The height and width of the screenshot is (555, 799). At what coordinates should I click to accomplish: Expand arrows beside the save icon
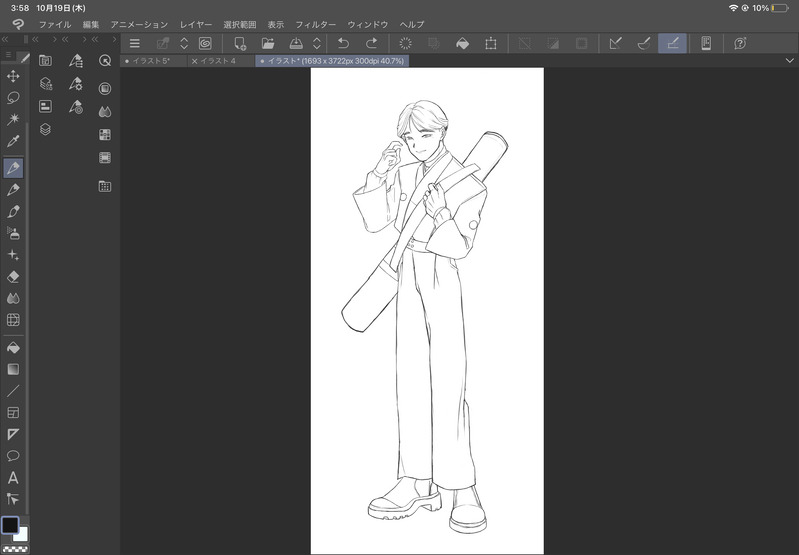click(x=317, y=43)
